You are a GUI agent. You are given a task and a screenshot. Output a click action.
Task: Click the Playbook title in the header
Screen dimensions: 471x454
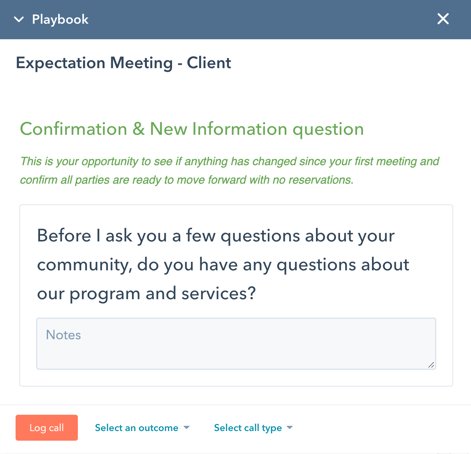[60, 20]
